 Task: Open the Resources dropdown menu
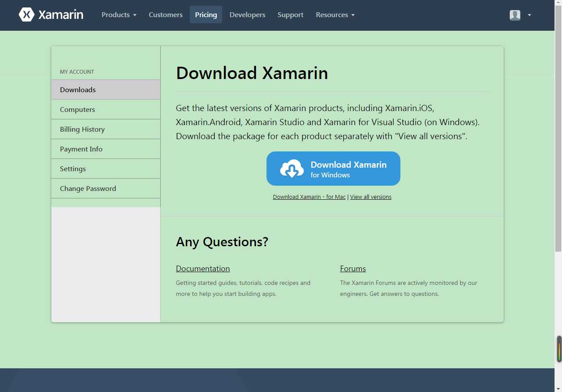tap(335, 14)
